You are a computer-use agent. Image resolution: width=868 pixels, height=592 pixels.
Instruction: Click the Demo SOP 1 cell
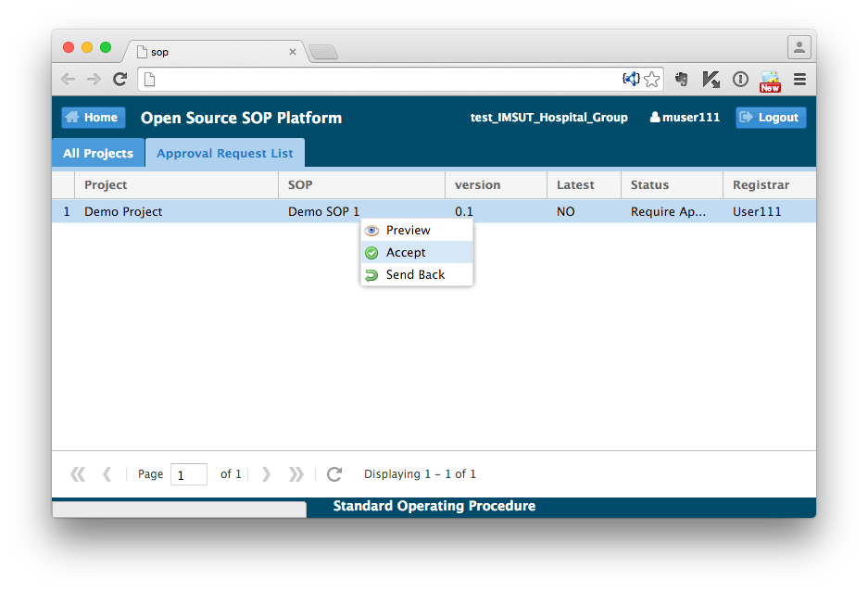pos(361,211)
